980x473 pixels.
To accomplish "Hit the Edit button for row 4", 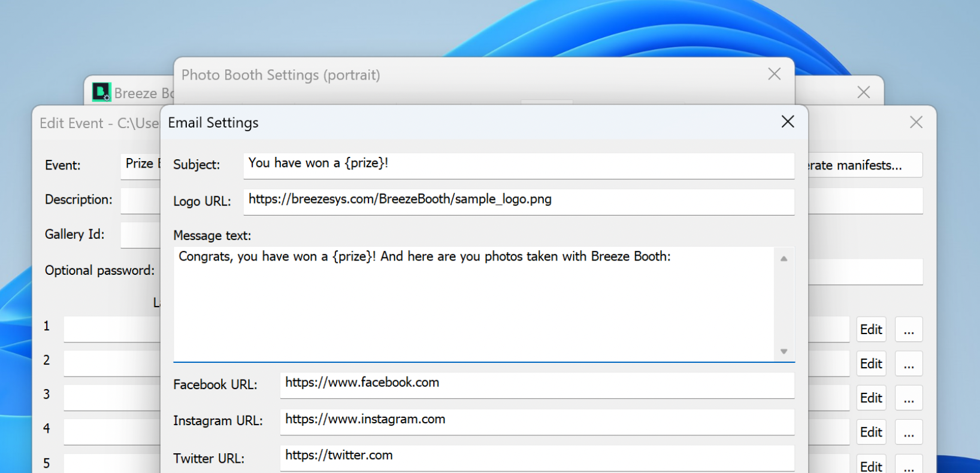I will pyautogui.click(x=871, y=432).
